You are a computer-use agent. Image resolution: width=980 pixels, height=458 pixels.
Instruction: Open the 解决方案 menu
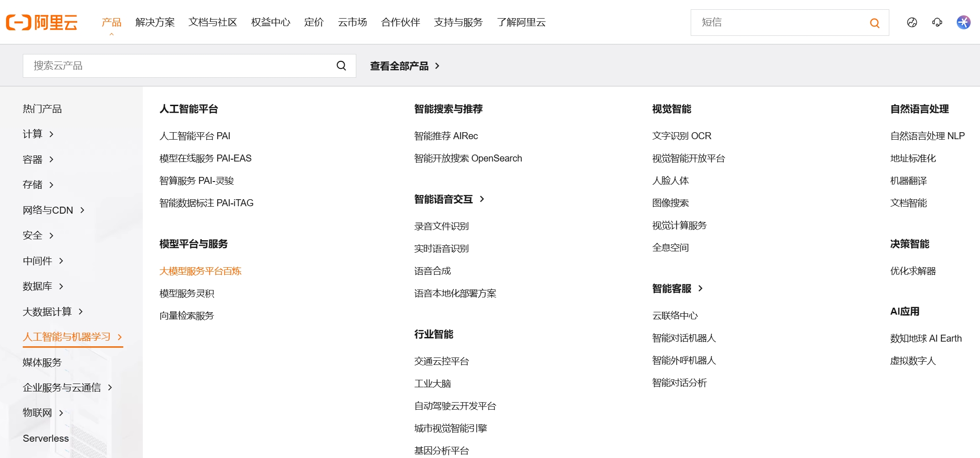(x=155, y=22)
